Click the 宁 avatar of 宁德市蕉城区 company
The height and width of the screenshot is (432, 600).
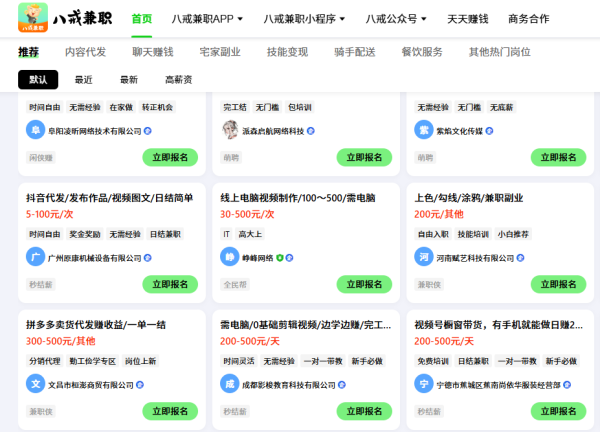pos(424,384)
